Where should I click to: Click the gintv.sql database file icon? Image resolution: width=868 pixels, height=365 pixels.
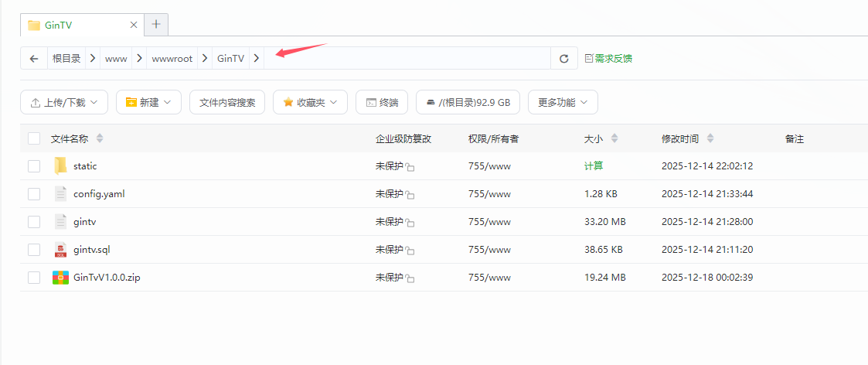pyautogui.click(x=60, y=249)
